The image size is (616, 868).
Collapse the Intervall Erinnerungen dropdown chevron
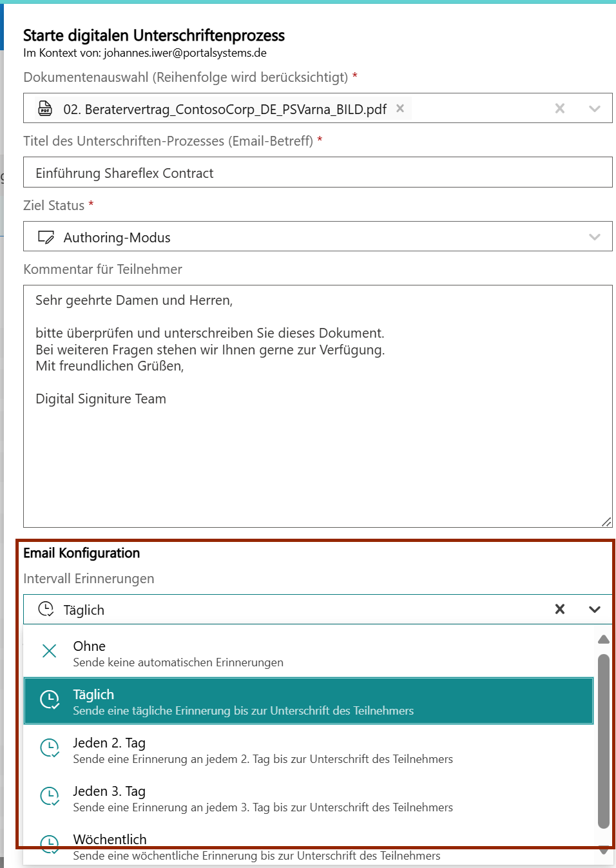[594, 609]
